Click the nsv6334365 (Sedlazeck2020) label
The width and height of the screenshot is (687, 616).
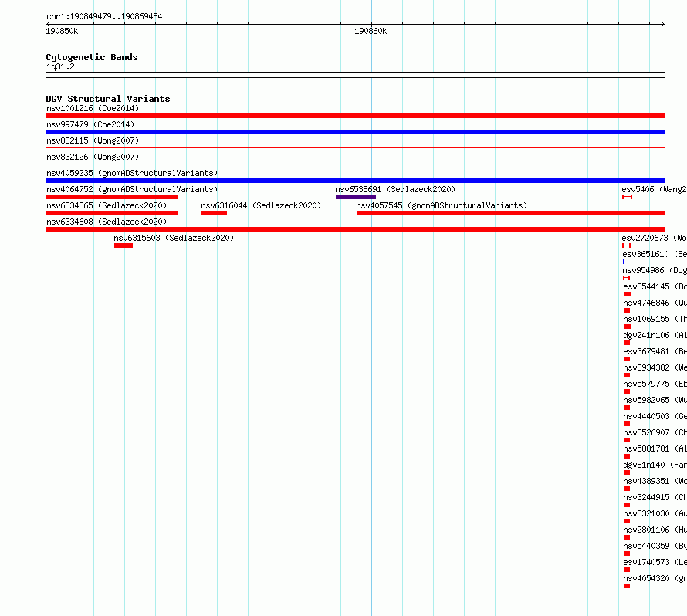pos(107,205)
